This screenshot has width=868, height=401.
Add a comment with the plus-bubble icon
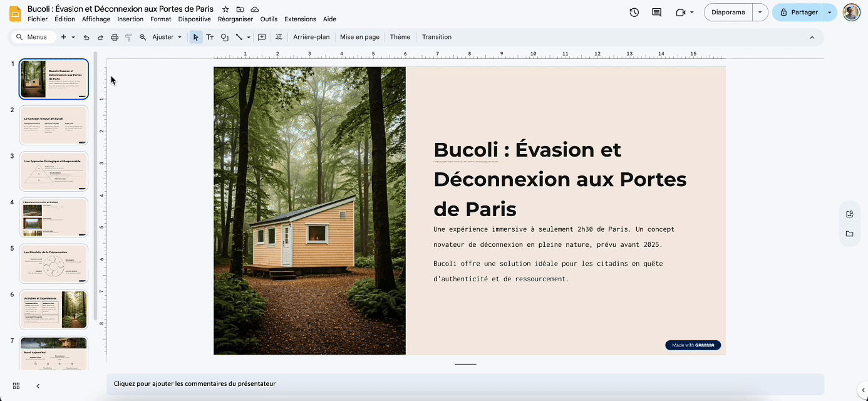point(262,37)
